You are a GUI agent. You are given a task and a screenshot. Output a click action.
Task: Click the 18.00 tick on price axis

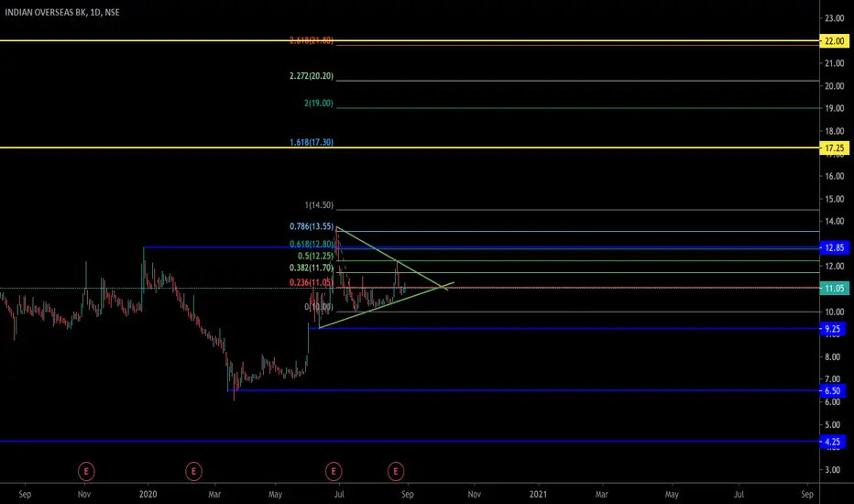pyautogui.click(x=834, y=131)
